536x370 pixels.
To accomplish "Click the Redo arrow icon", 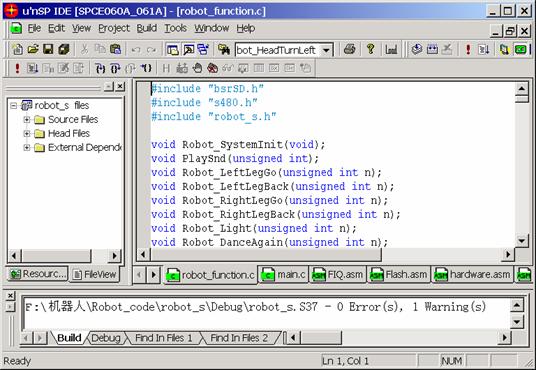I will [151, 50].
